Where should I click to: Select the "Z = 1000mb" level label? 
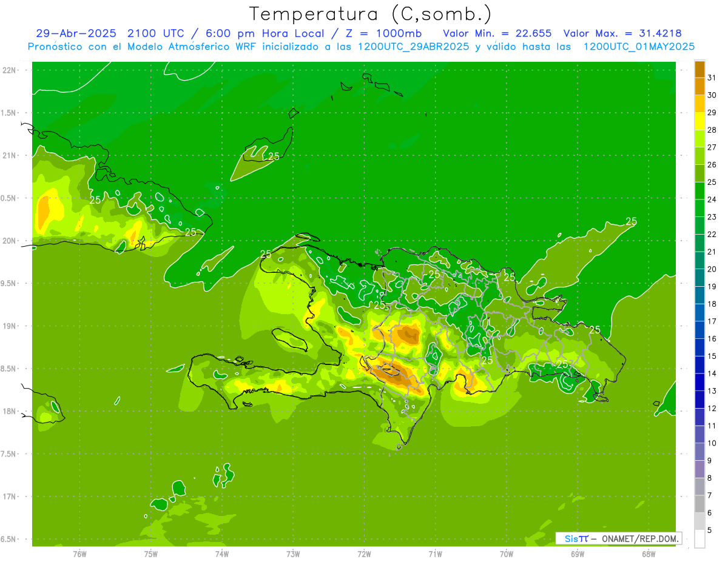386,33
